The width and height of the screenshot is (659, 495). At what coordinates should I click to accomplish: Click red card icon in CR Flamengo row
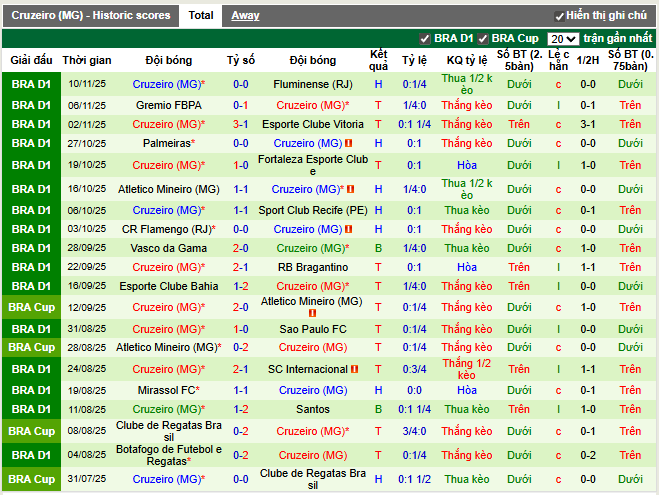pos(348,229)
